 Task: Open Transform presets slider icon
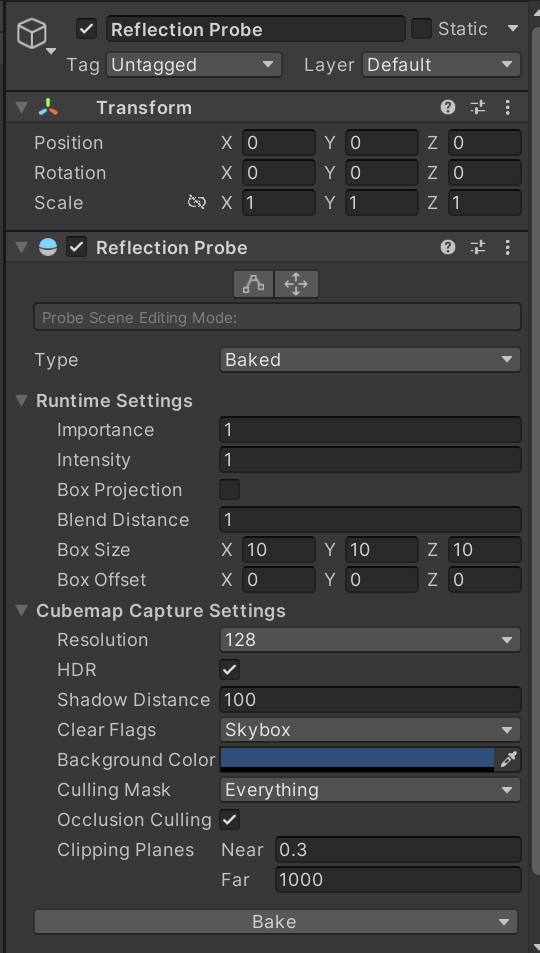[x=478, y=108]
